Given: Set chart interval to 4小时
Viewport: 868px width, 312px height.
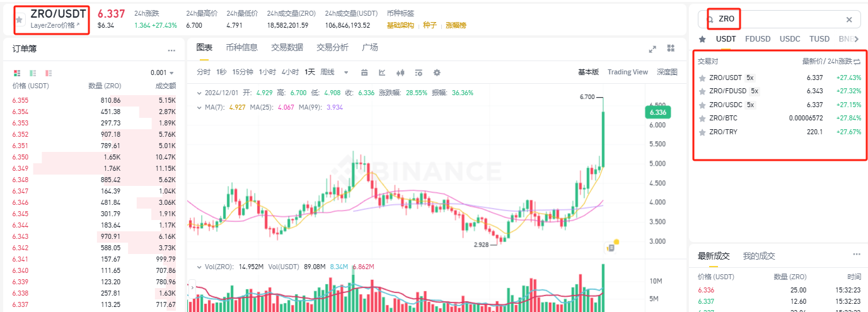Looking at the screenshot, I should [x=291, y=72].
